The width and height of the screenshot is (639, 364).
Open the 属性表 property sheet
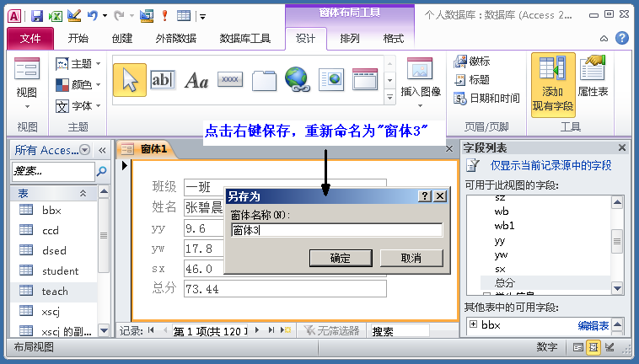(593, 77)
